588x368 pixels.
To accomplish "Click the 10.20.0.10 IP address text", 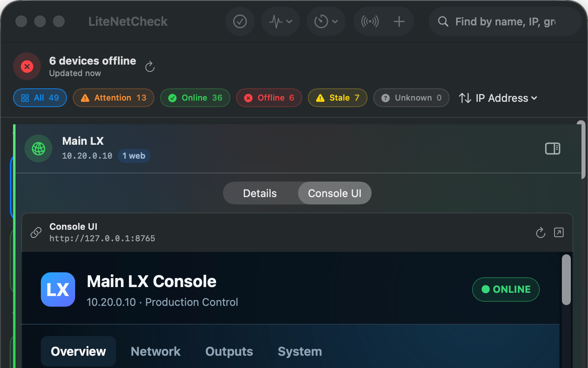I will (87, 156).
